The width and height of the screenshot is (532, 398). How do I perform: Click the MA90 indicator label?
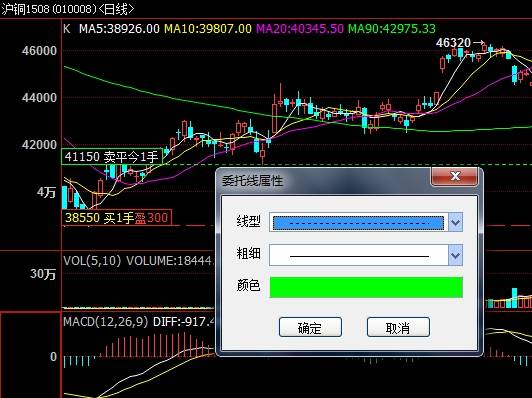[392, 29]
